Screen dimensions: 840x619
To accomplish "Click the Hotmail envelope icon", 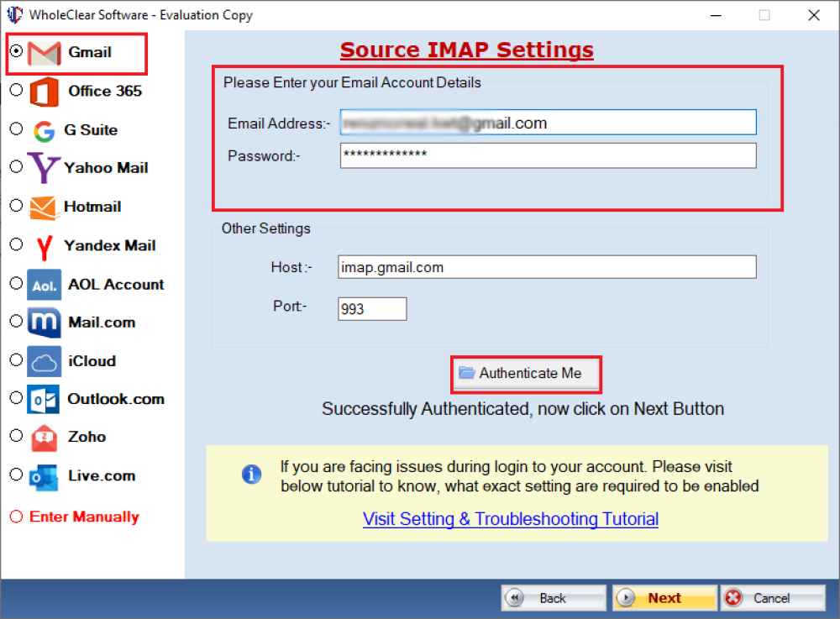I will pyautogui.click(x=43, y=207).
